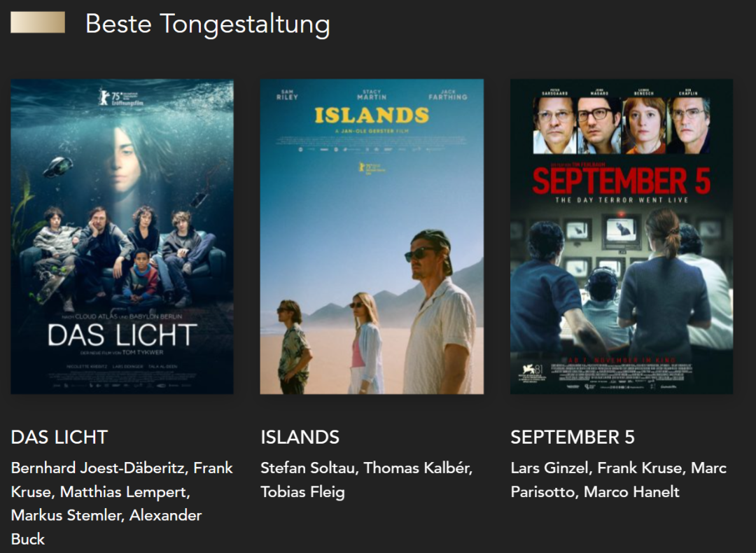Image resolution: width=756 pixels, height=553 pixels.
Task: Click the Tobias Fleig name under Islands
Action: [302, 492]
